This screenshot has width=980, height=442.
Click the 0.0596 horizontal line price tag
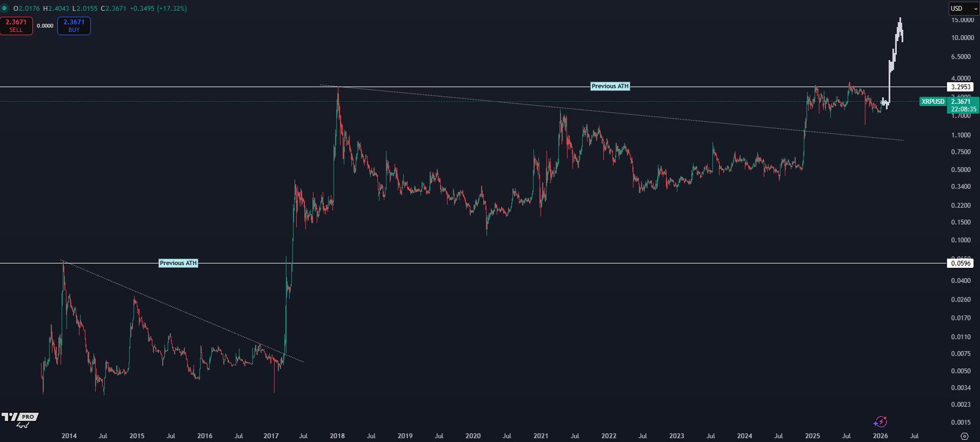point(961,263)
